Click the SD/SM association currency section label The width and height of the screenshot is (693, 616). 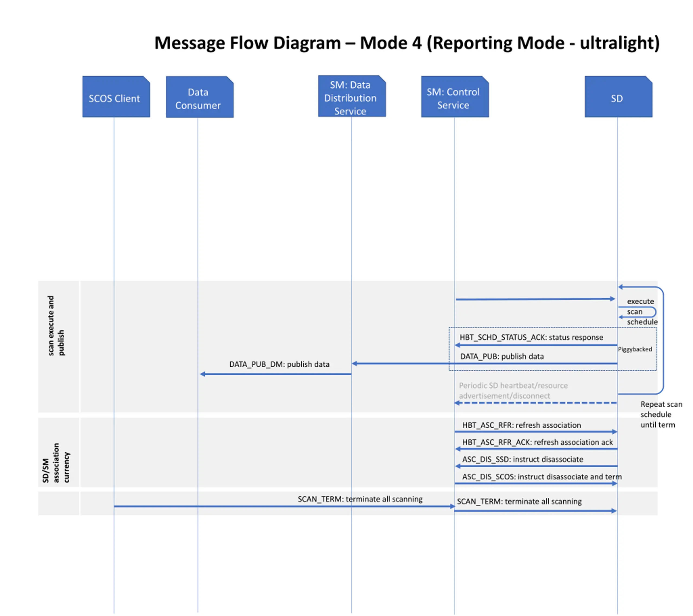(56, 463)
